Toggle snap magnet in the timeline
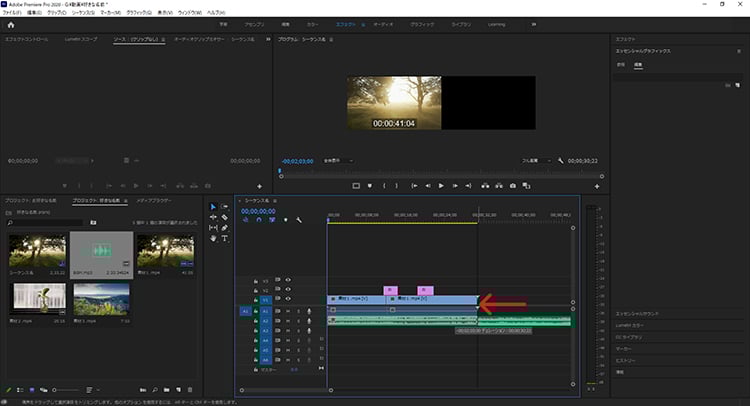 [x=259, y=220]
